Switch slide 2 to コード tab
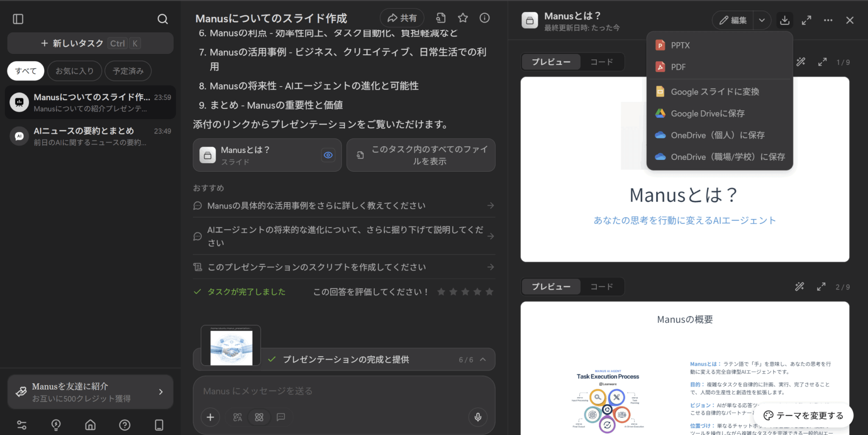The image size is (868, 435). [602, 287]
